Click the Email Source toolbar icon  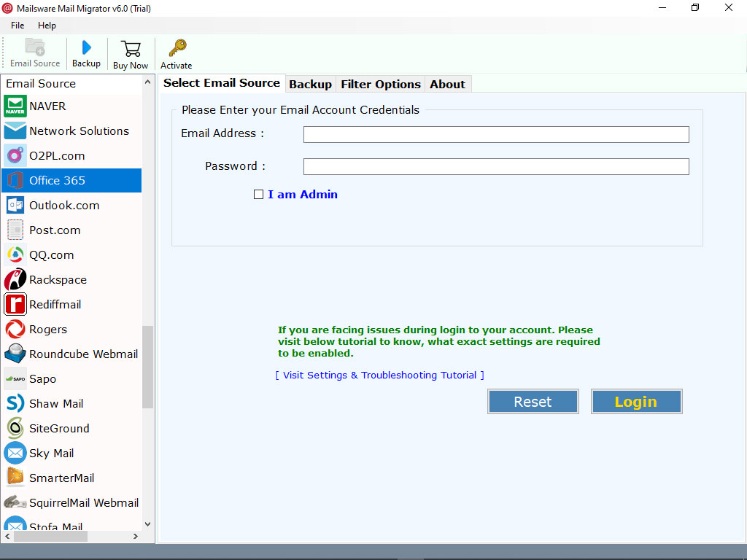point(35,47)
